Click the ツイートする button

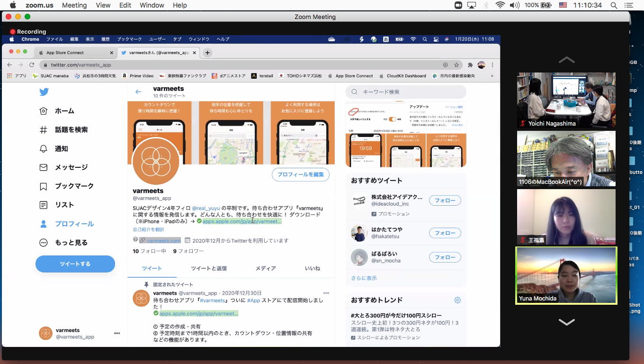75,264
